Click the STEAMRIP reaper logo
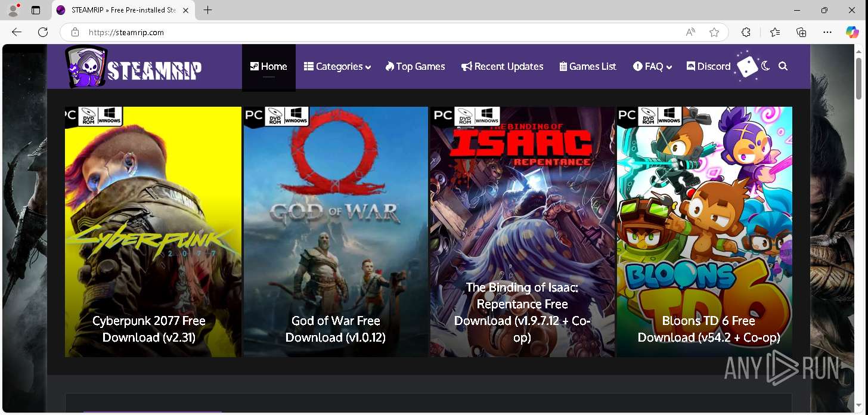Screen dimensions: 868x415 [134, 67]
